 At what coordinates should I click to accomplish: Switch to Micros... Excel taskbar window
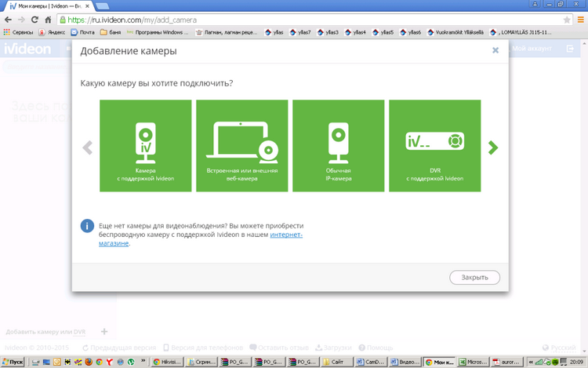(473, 362)
